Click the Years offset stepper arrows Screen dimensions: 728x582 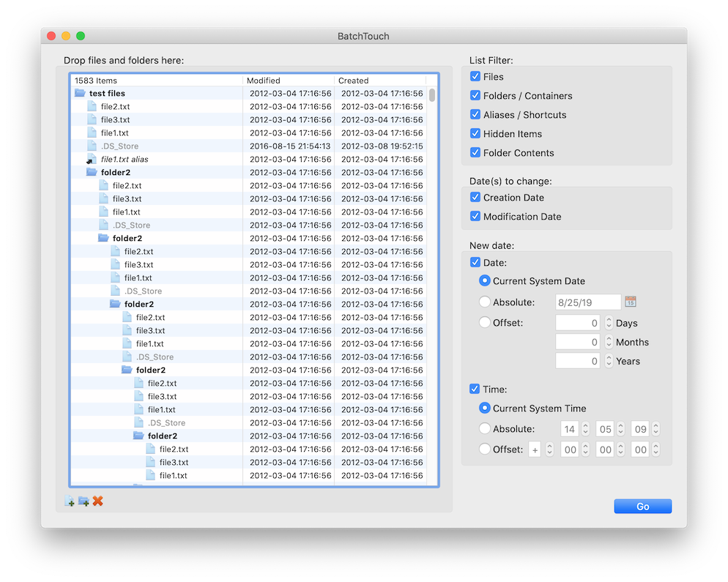609,361
